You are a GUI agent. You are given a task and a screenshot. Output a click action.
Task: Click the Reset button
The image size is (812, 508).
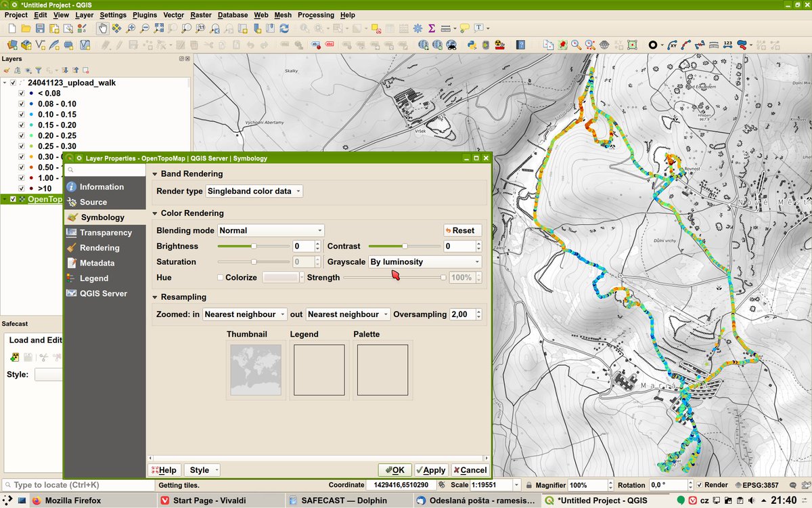click(x=463, y=230)
